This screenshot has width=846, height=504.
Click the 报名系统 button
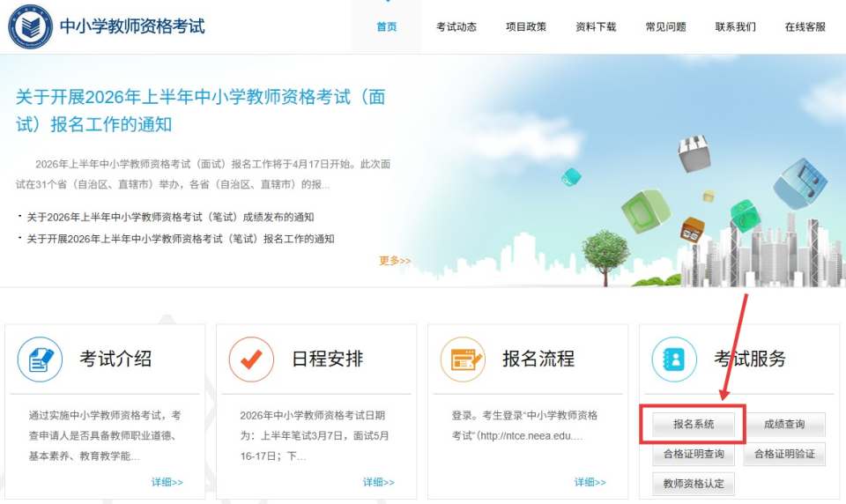click(x=694, y=424)
